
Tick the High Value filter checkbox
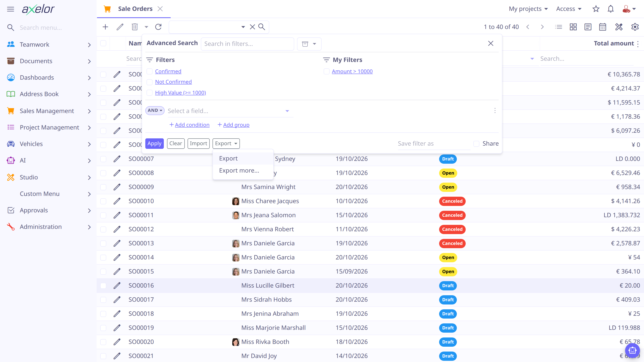[150, 93]
